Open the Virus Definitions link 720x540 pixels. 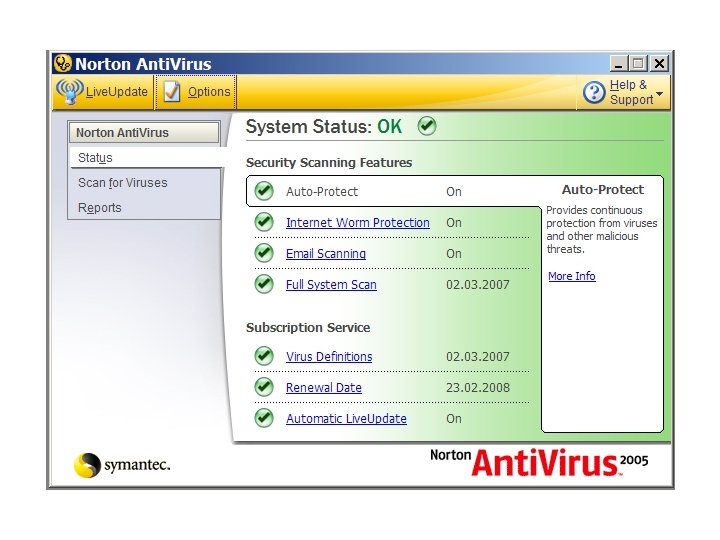point(329,357)
